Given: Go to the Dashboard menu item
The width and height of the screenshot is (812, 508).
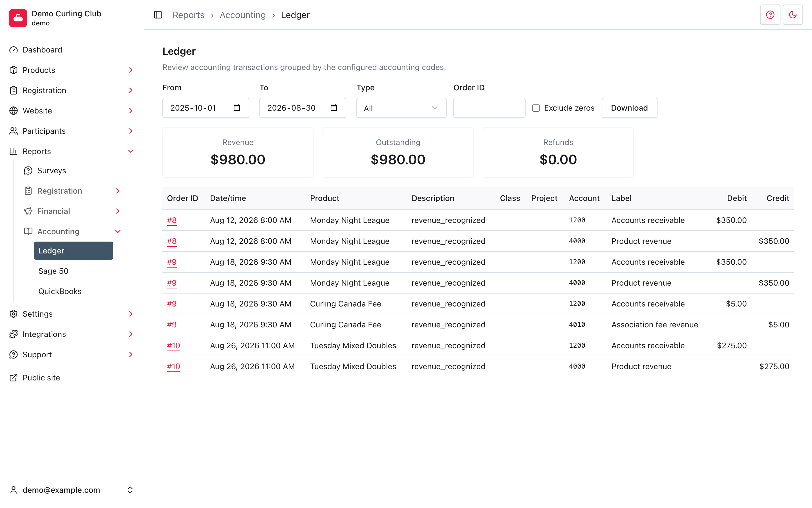Looking at the screenshot, I should coord(72,50).
